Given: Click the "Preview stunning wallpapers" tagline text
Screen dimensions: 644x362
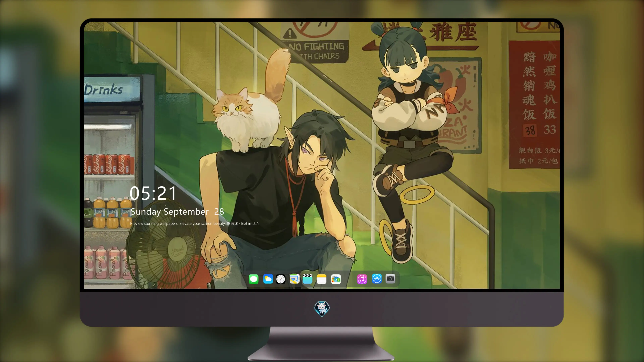Looking at the screenshot, I should coord(195,223).
